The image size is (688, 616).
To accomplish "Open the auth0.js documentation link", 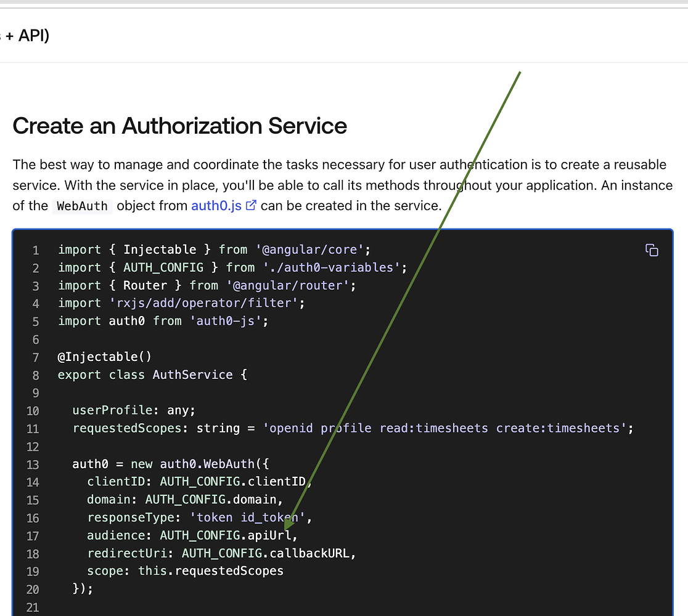I will pos(215,205).
